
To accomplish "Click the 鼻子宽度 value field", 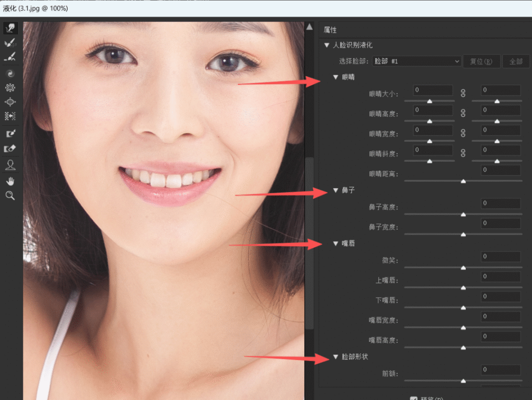I will coord(501,223).
